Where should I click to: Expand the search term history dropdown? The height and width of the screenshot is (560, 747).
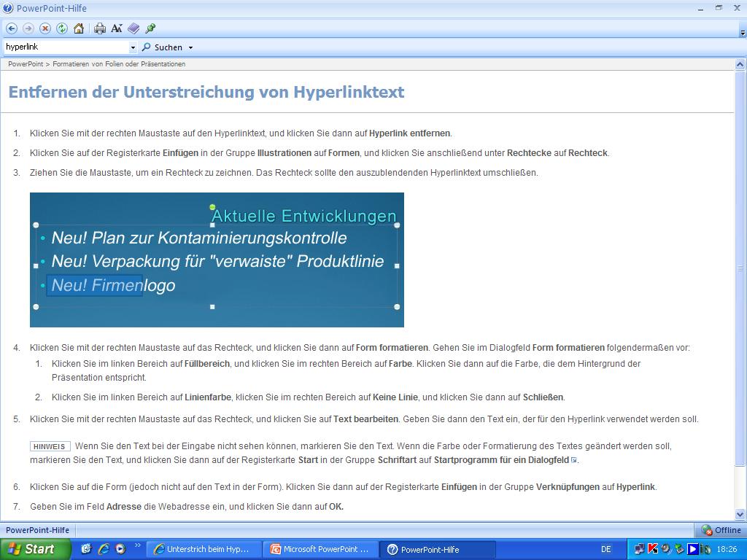(133, 47)
